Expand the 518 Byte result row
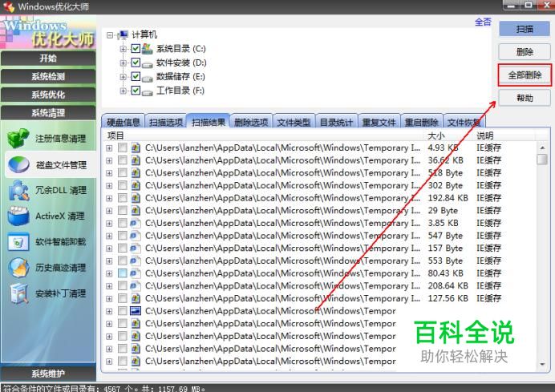 tap(109, 173)
